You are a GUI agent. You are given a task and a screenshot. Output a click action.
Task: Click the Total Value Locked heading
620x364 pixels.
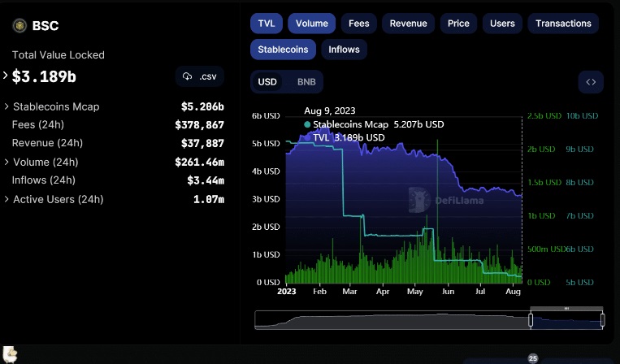coord(59,55)
